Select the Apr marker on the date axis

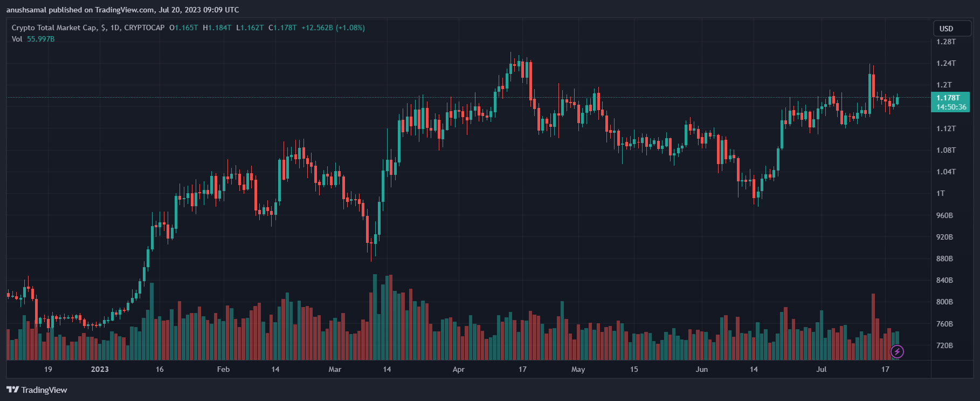(458, 369)
